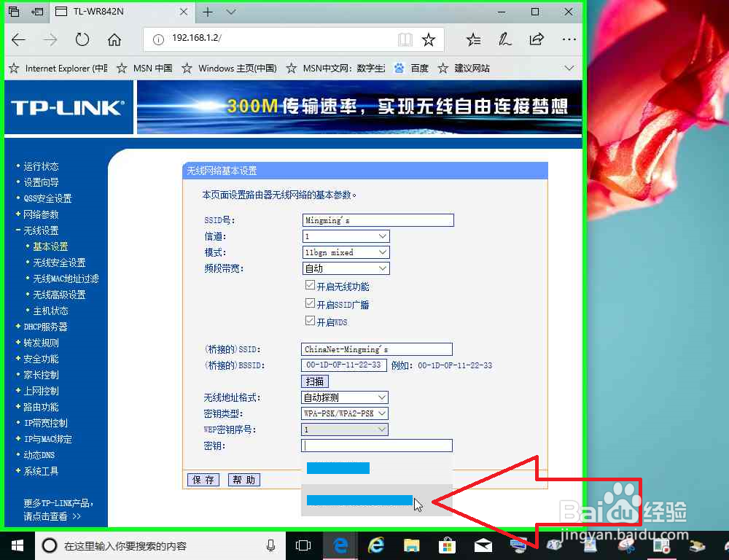Click the (桥接的)SSID input field
Viewport: 729px width, 560px height.
(x=377, y=349)
